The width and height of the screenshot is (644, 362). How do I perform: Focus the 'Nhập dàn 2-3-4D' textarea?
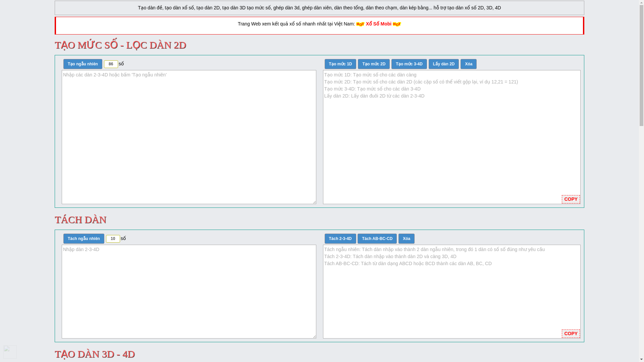(189, 291)
